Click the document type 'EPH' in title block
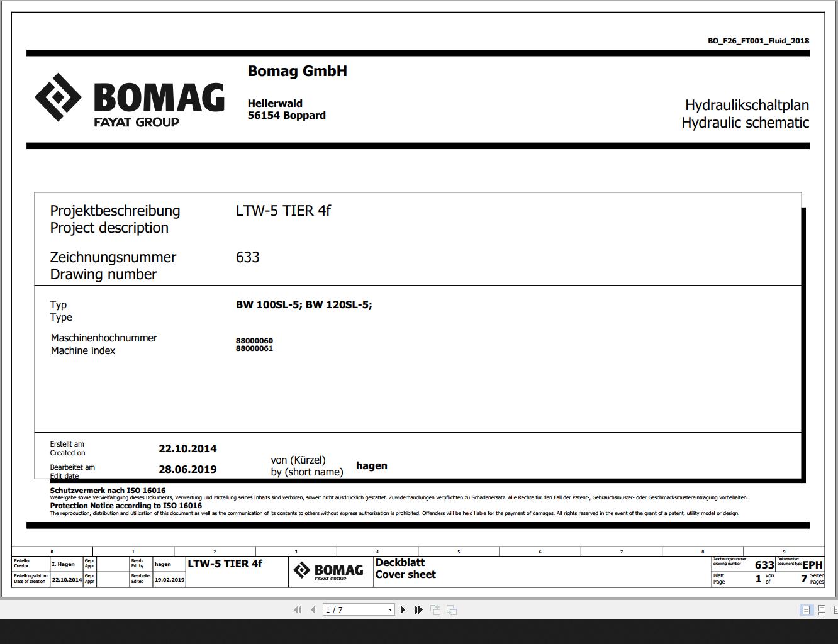The width and height of the screenshot is (838, 644). [x=813, y=565]
